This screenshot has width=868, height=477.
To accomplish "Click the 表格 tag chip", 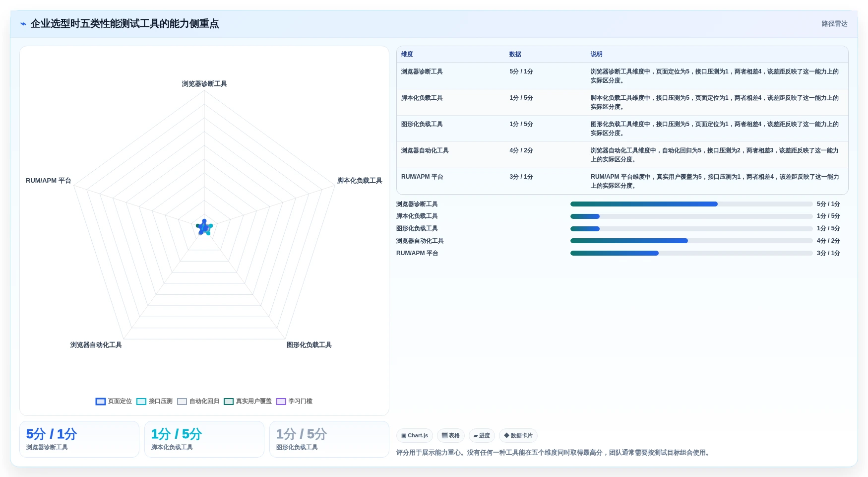I will tap(451, 436).
